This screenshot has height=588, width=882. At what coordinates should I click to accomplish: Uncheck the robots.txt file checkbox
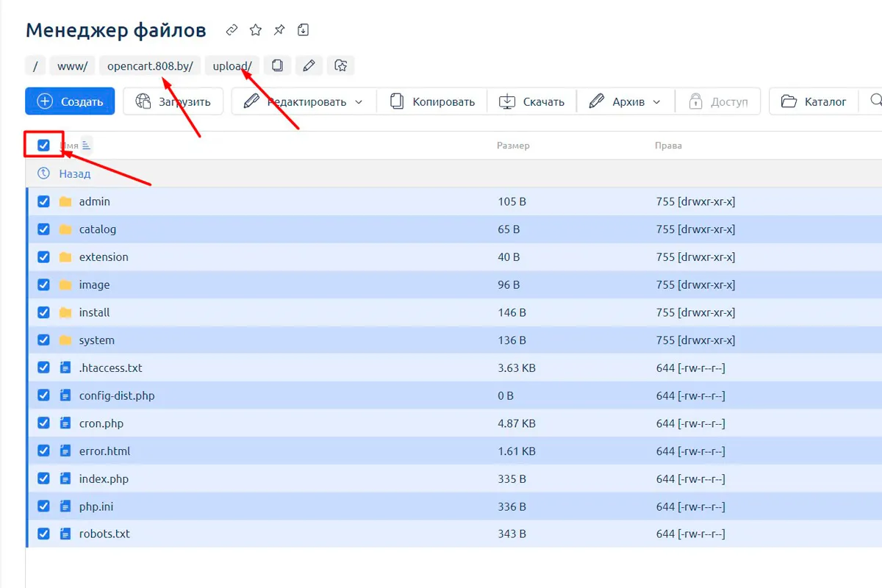[x=43, y=534]
